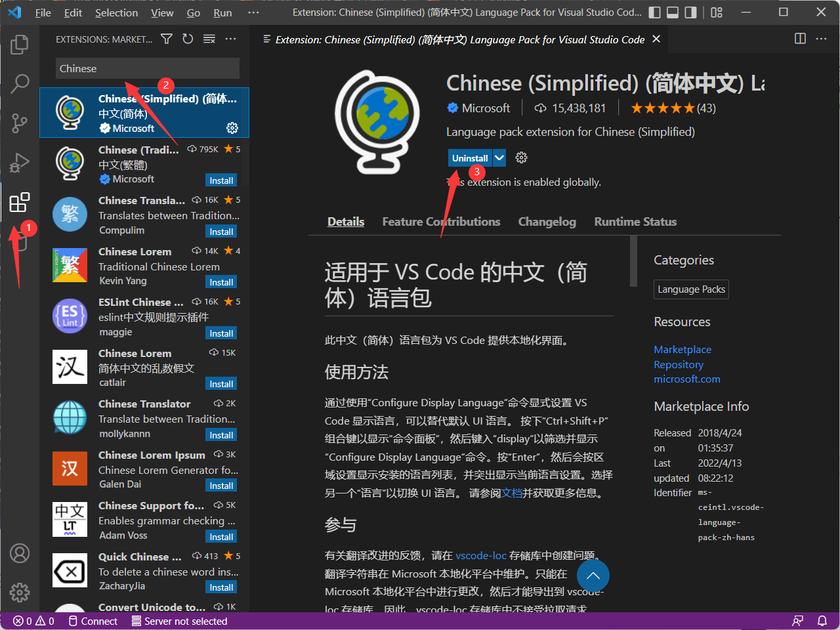Image resolution: width=840 pixels, height=630 pixels.
Task: Install Chinese Lorem Ipsum extension
Action: [x=221, y=486]
